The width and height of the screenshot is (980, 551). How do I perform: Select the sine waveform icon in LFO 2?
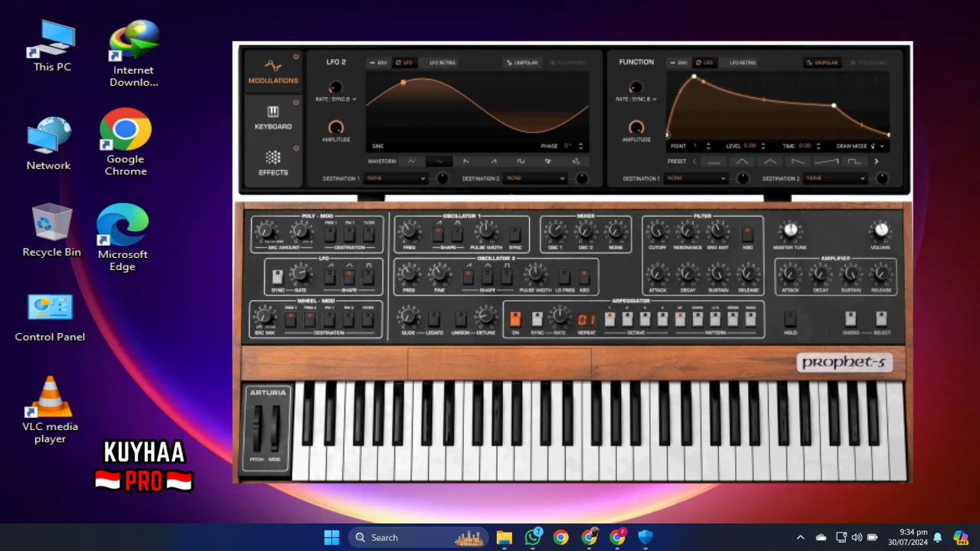pos(439,161)
